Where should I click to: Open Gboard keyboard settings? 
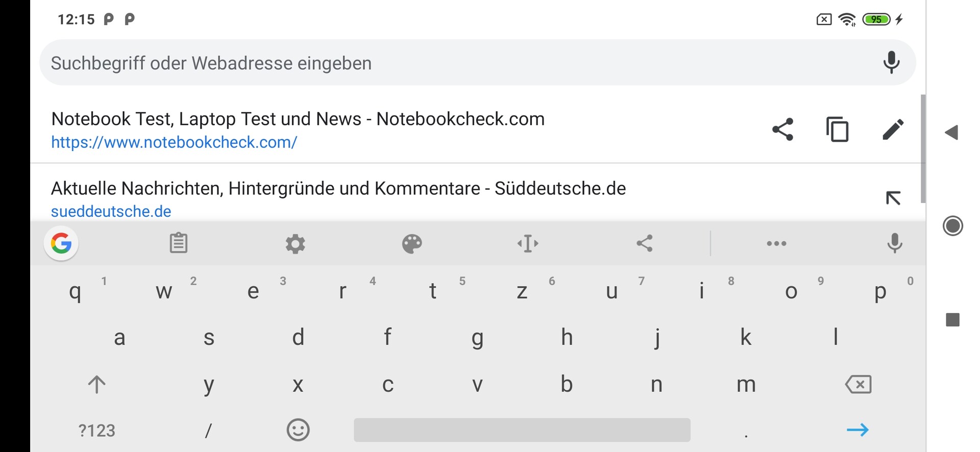tap(295, 243)
